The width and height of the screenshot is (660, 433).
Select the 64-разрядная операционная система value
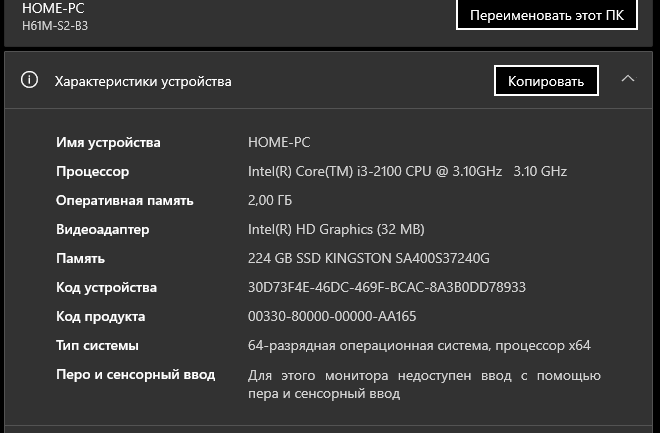pos(419,345)
